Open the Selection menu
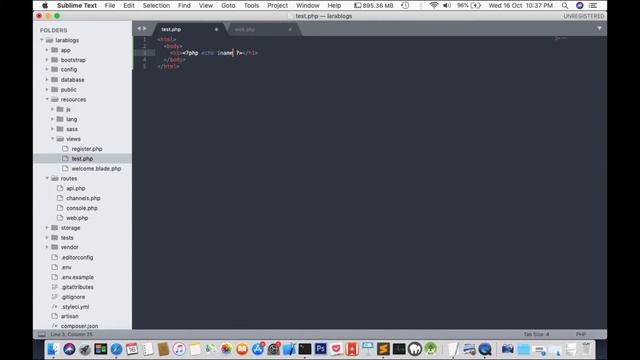 [x=156, y=5]
